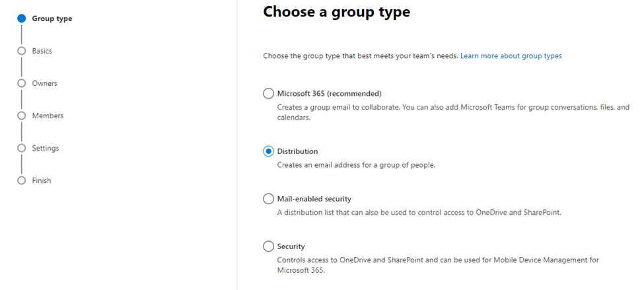The height and width of the screenshot is (290, 644).
Task: Click 'Creates an email address for a group' text
Action: 356,166
